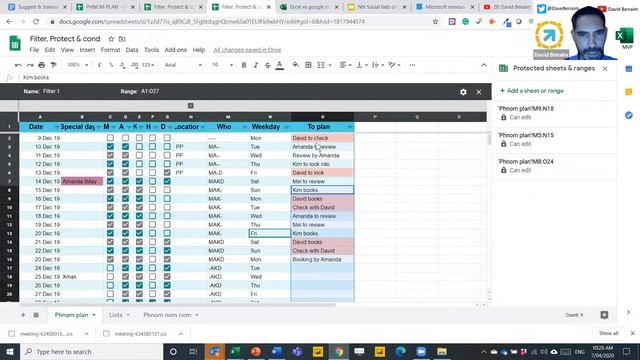Close the Filter 1 view bar
The image size is (640, 360).
coord(479,92)
